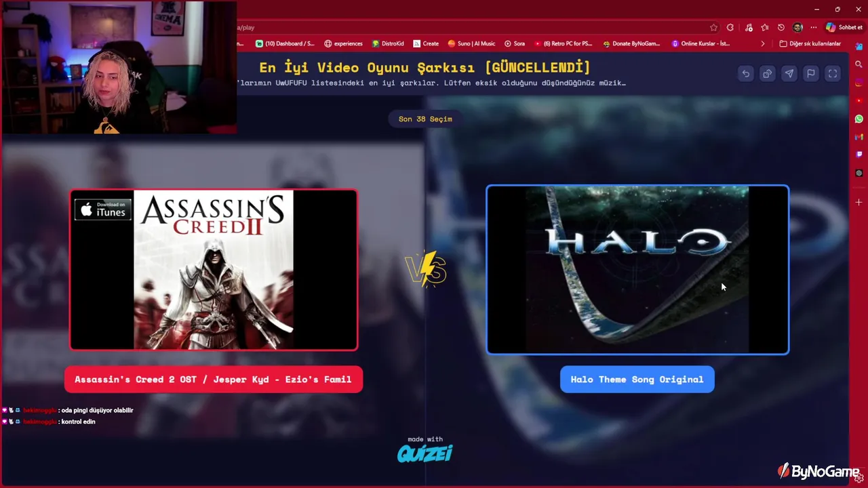Open the DistroKid bookmark
The image size is (868, 488).
(x=388, y=43)
